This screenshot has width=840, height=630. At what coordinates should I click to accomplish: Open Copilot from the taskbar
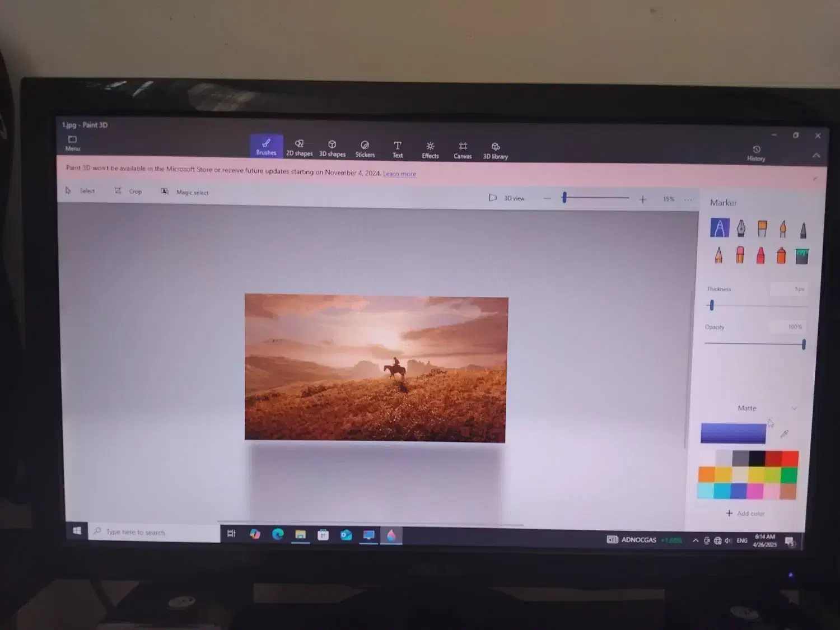click(x=255, y=534)
